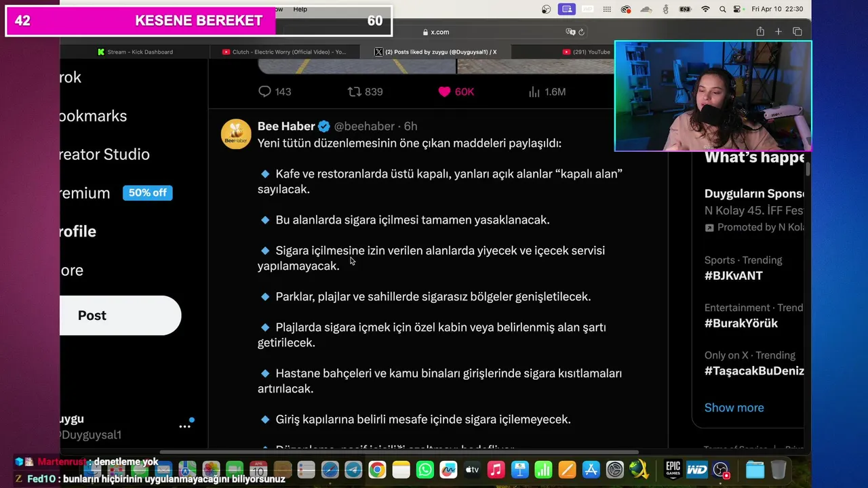Open the Safari Share button
868x488 pixels.
pos(760,32)
